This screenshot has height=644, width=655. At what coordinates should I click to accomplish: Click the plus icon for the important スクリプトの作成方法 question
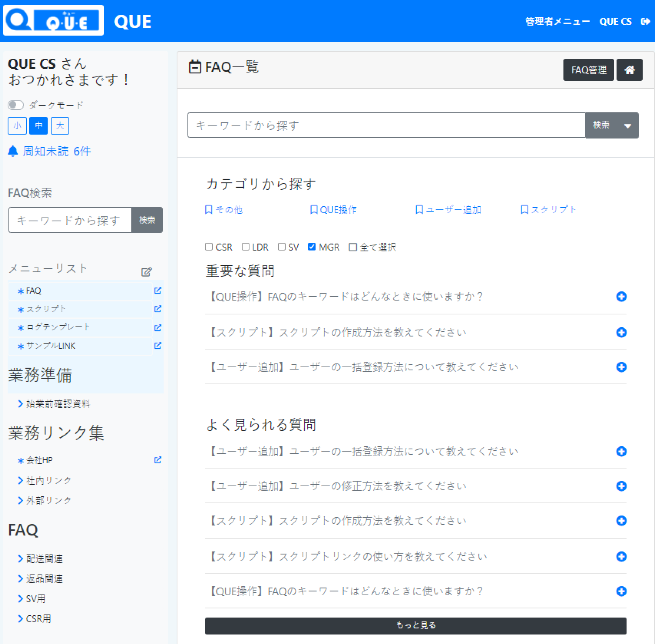[621, 332]
